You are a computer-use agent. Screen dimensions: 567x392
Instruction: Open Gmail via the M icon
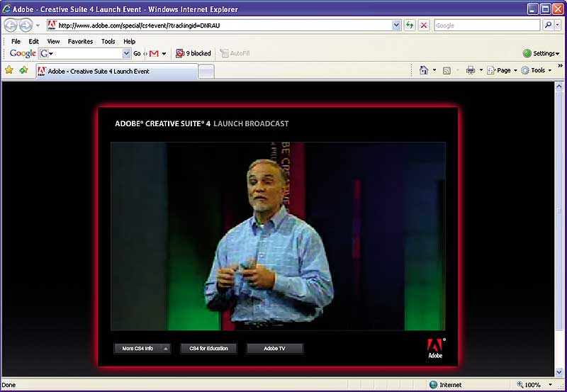[154, 54]
